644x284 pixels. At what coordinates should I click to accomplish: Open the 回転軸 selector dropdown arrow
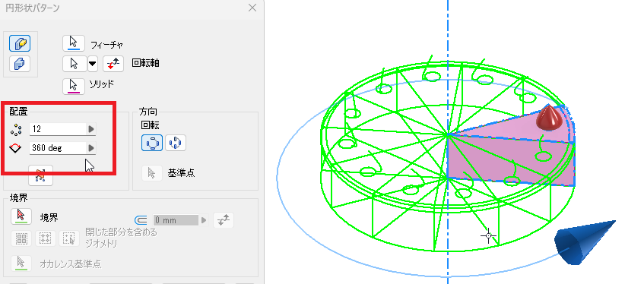click(93, 64)
